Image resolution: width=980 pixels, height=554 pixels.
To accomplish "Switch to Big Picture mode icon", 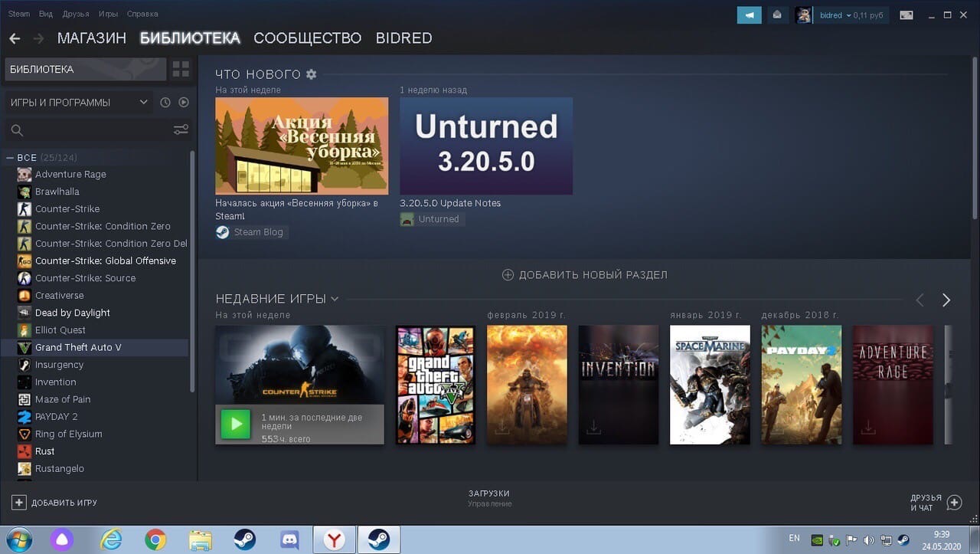I will (x=906, y=15).
